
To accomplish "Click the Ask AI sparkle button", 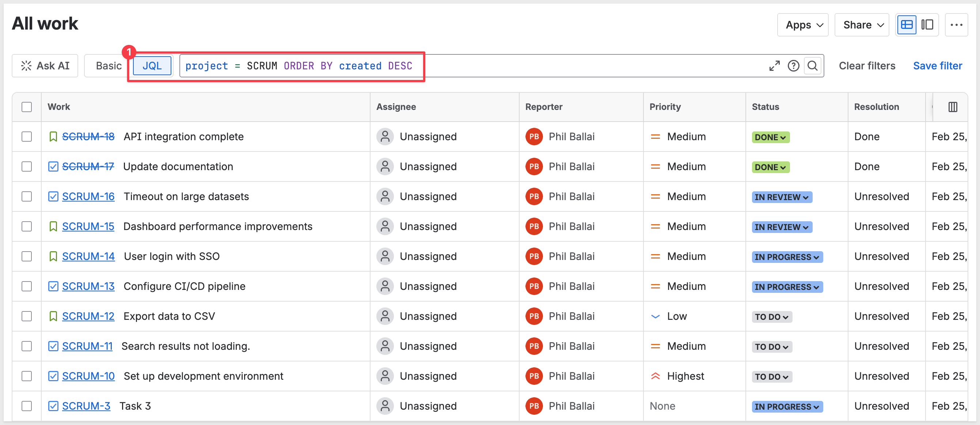I will click(x=45, y=66).
